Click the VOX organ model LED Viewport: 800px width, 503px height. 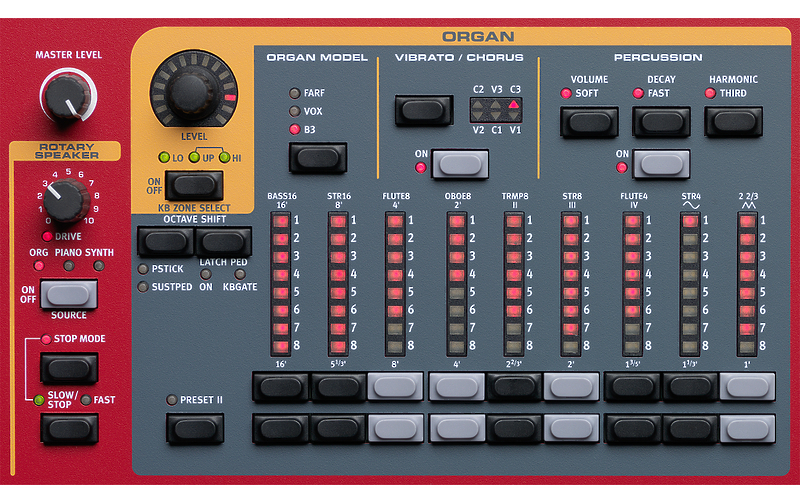pos(294,111)
